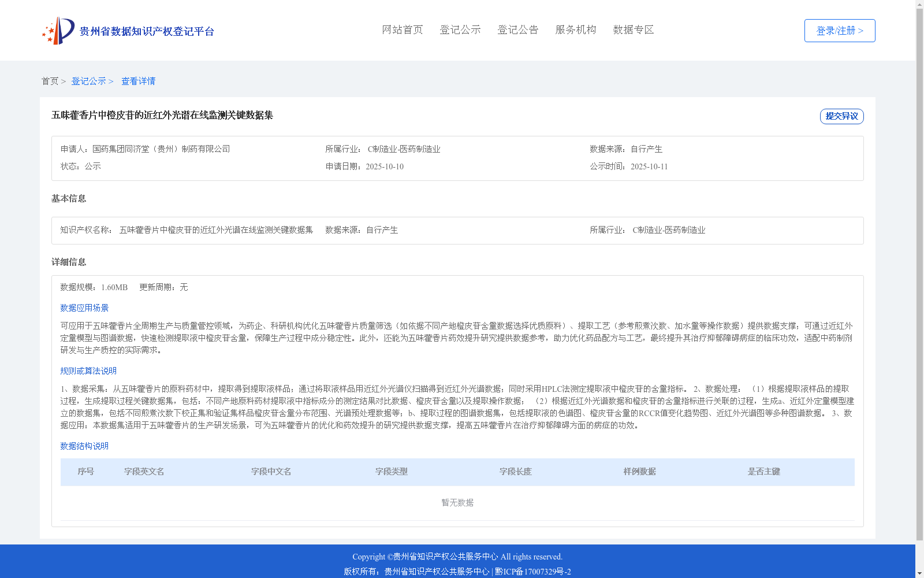Click the 是否主键 column header
The image size is (924, 578).
pos(764,472)
